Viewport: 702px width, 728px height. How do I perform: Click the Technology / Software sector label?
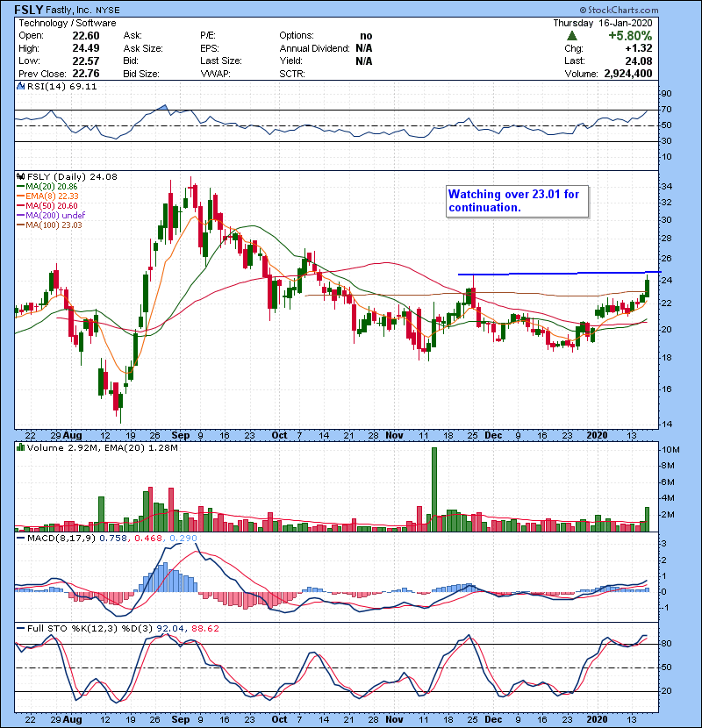point(68,23)
